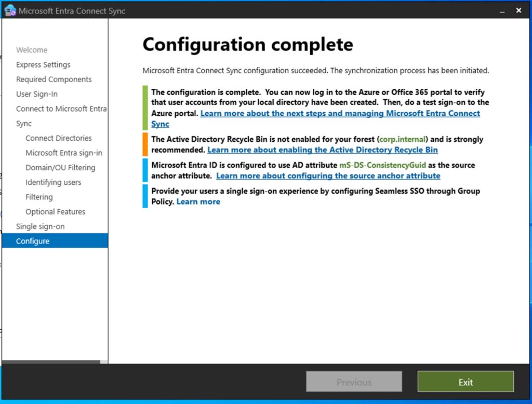This screenshot has width=532, height=404.
Task: Click the Microsoft Entra Connect Sync app icon
Action: [10, 10]
